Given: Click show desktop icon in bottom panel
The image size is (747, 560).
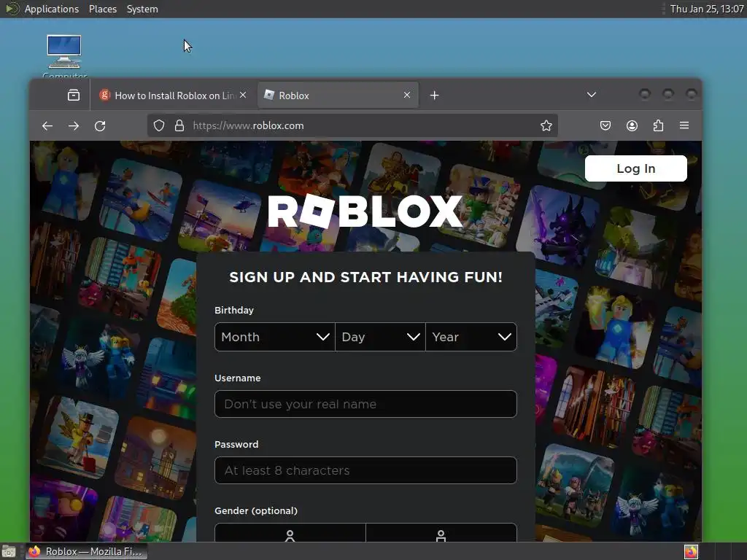Looking at the screenshot, I should tap(9, 551).
